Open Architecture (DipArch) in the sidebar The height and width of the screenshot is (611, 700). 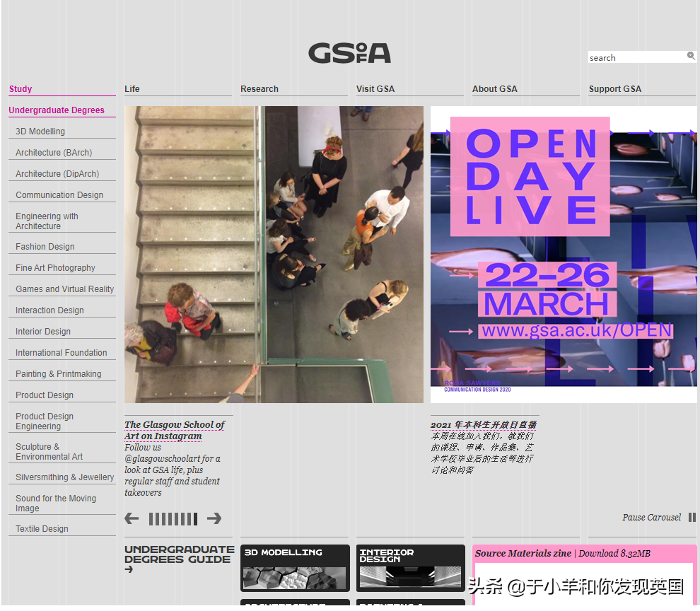click(x=57, y=174)
